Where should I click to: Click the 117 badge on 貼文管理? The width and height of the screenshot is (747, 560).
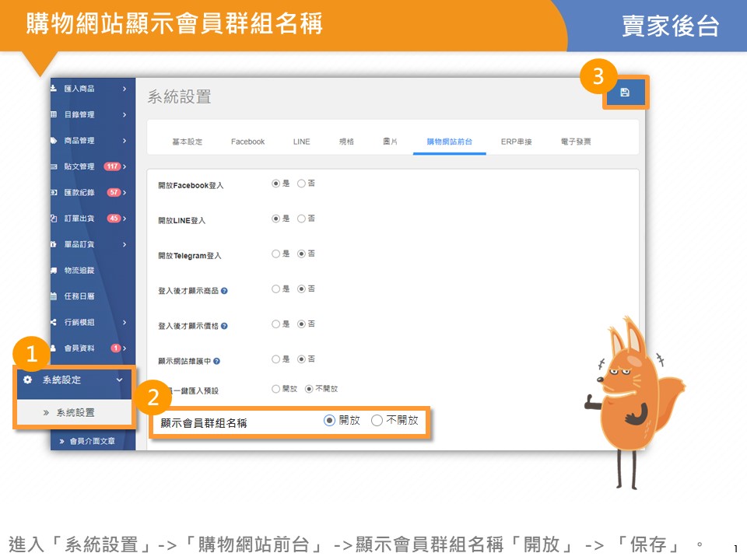pyautogui.click(x=111, y=166)
